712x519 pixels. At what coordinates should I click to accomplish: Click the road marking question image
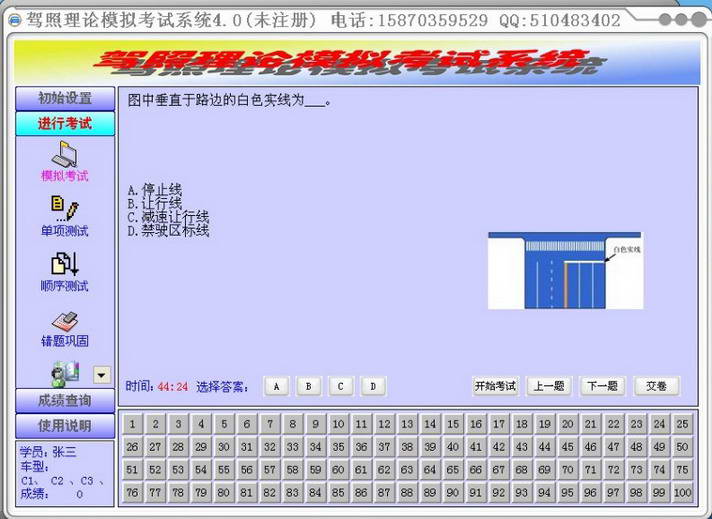(x=565, y=271)
